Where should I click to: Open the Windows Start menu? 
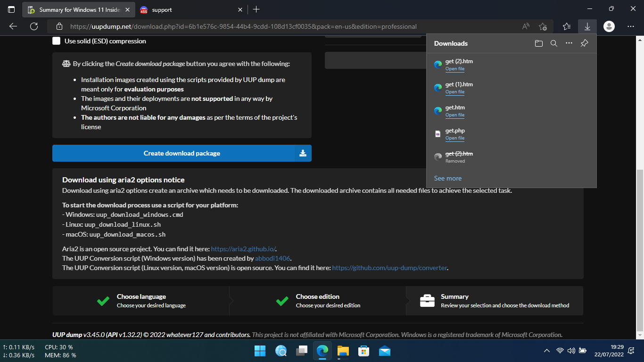point(260,351)
